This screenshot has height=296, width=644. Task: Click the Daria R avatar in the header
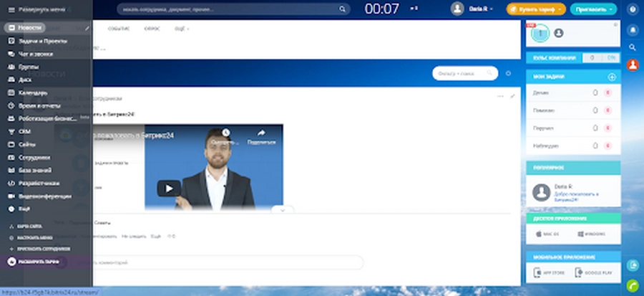coord(457,9)
